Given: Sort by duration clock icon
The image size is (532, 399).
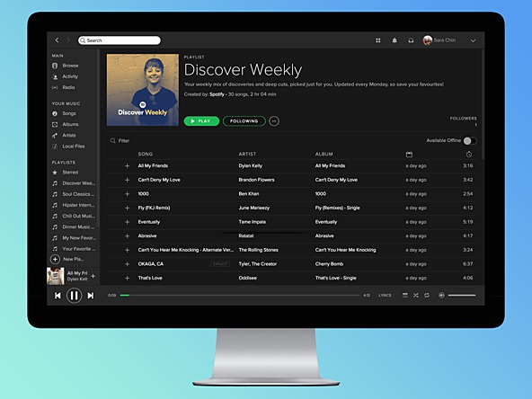Looking at the screenshot, I should point(468,155).
